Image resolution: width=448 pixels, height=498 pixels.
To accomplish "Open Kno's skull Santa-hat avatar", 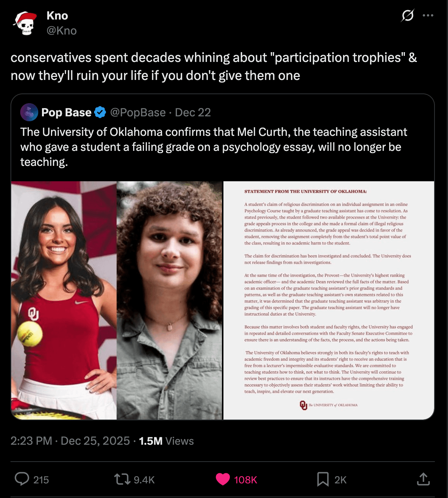I will [x=25, y=23].
